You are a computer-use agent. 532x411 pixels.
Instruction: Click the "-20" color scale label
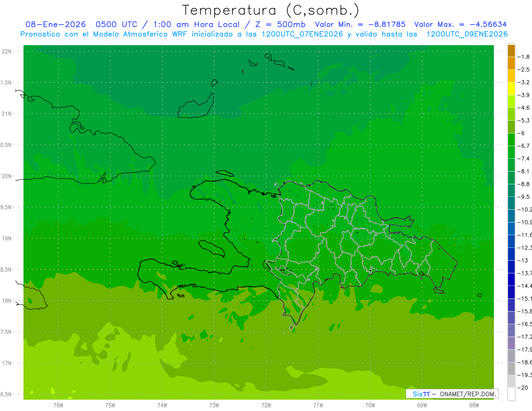(523, 388)
